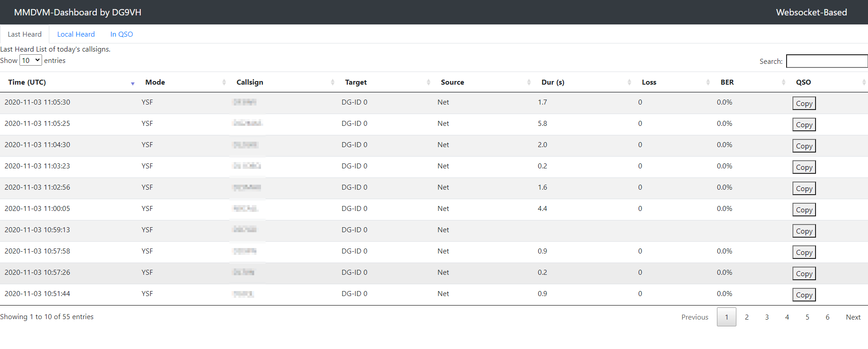The image size is (868, 349).
Task: Click sort arrow icon on Time (UTC) column
Action: click(133, 83)
